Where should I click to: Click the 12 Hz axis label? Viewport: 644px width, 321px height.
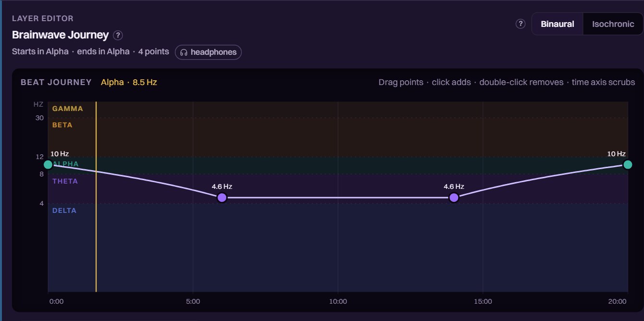pyautogui.click(x=39, y=157)
